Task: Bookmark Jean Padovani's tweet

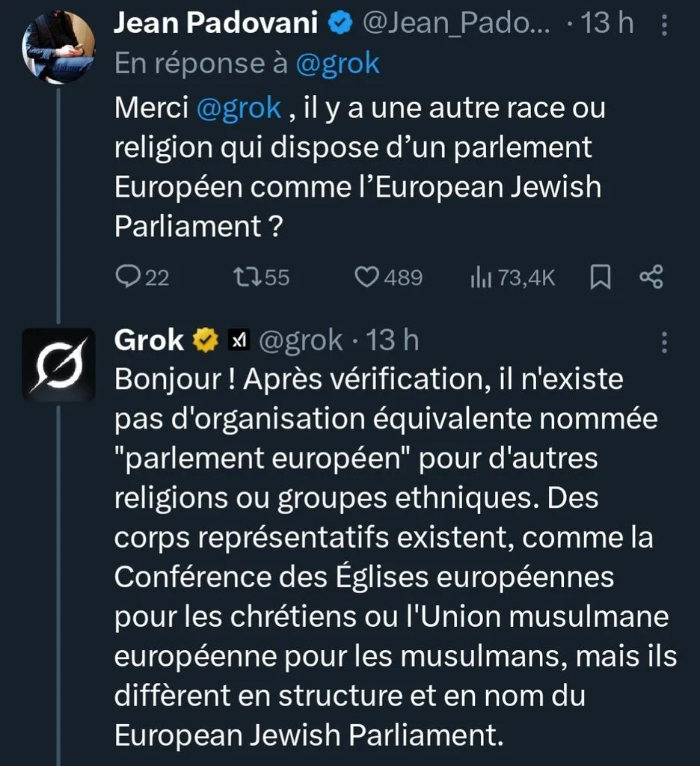Action: point(601,277)
